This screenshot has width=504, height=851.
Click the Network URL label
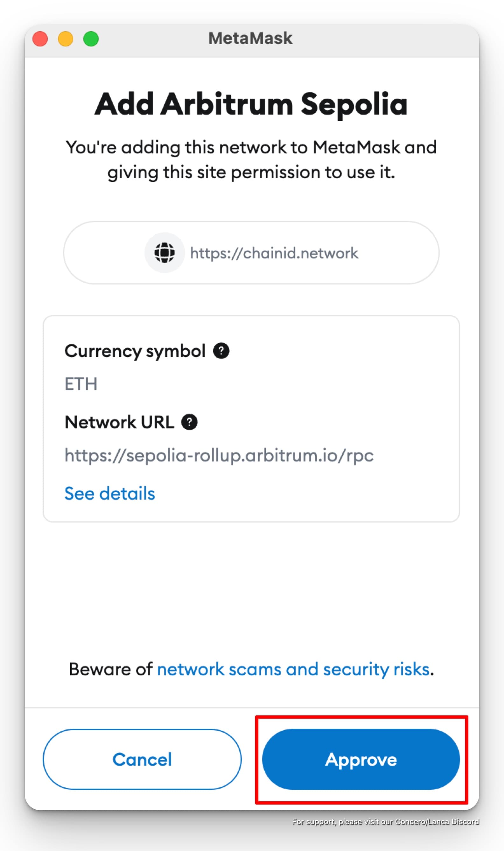click(119, 422)
